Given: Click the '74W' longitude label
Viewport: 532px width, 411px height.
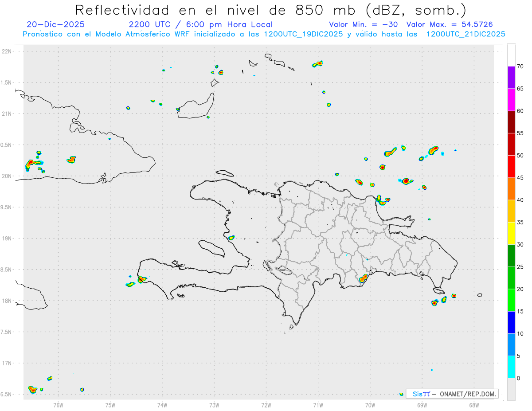Looking at the screenshot, I should [x=162, y=405].
